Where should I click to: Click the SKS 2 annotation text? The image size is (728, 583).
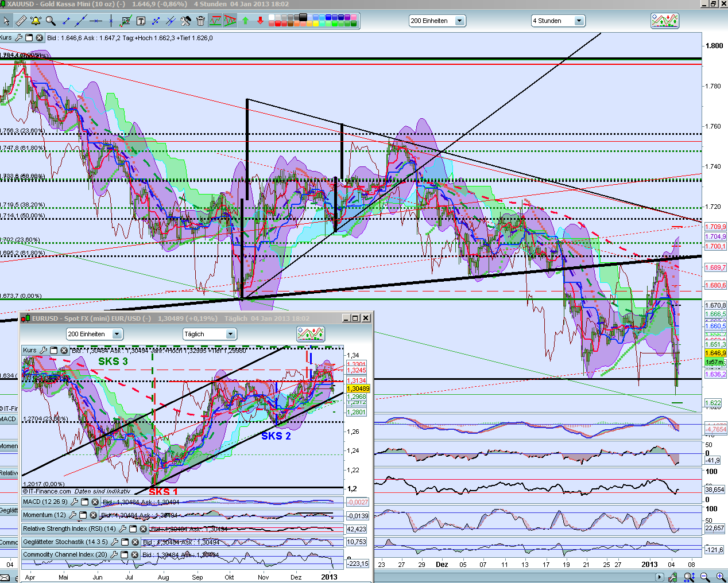pos(276,436)
